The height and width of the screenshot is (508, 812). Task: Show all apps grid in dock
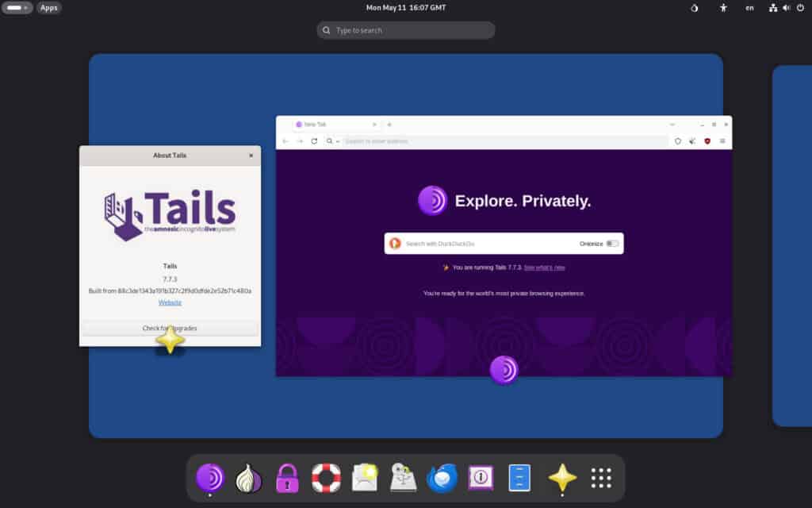(x=601, y=477)
